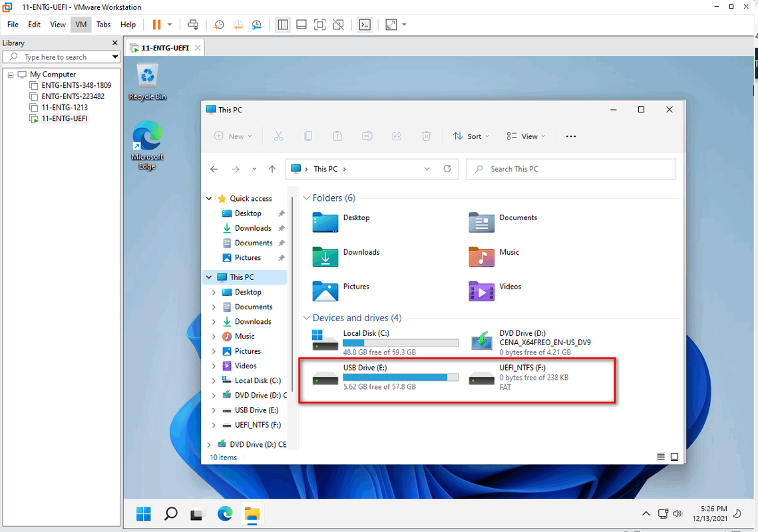Click the New button in Explorer
The width and height of the screenshot is (758, 532).
(233, 136)
